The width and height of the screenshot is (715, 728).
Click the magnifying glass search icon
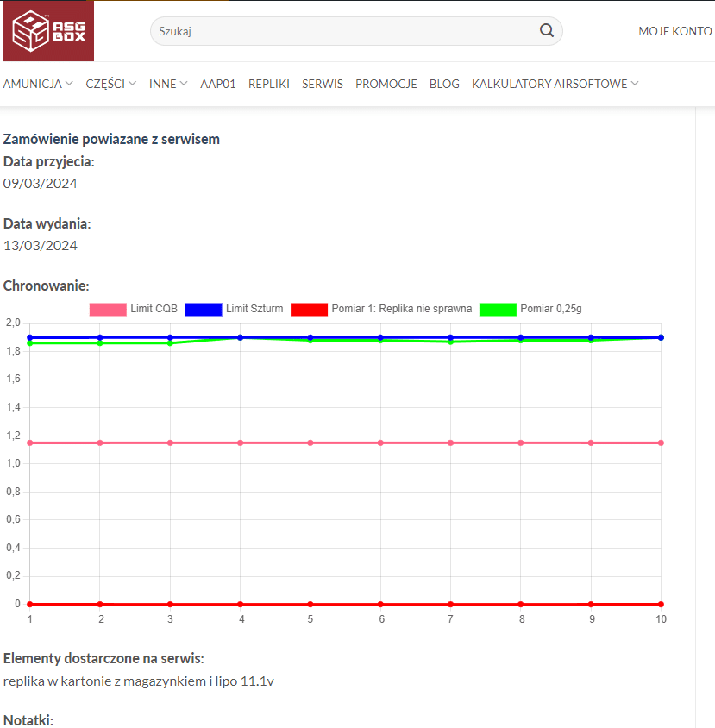click(x=547, y=31)
